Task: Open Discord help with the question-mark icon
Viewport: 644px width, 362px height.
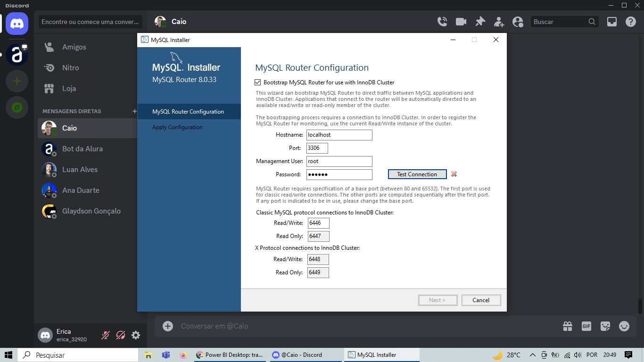Action: point(630,22)
